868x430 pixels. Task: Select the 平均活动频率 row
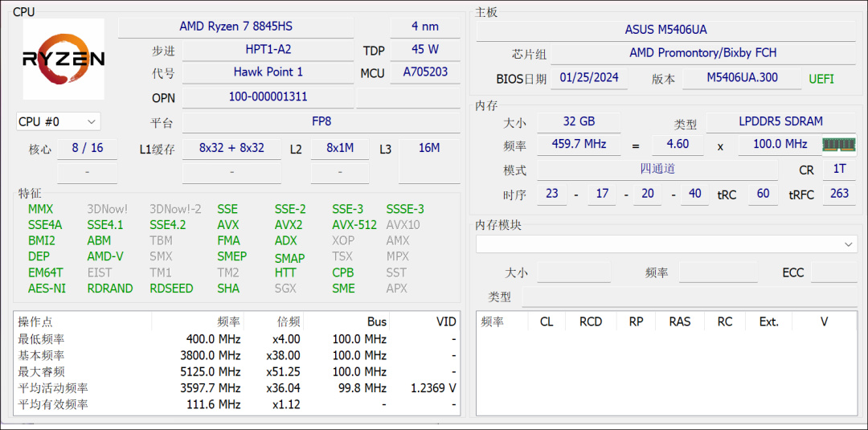236,388
